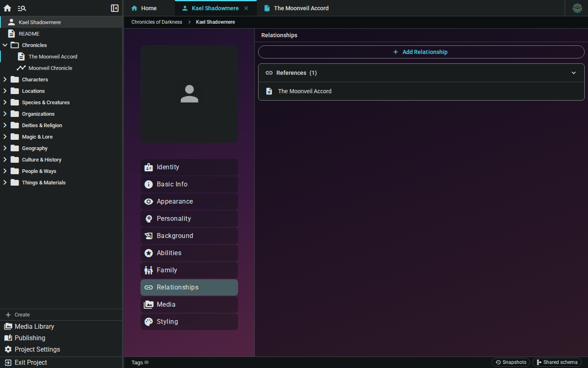The width and height of the screenshot is (588, 368).
Task: Expand the Deities & Religion folder
Action: [5, 125]
